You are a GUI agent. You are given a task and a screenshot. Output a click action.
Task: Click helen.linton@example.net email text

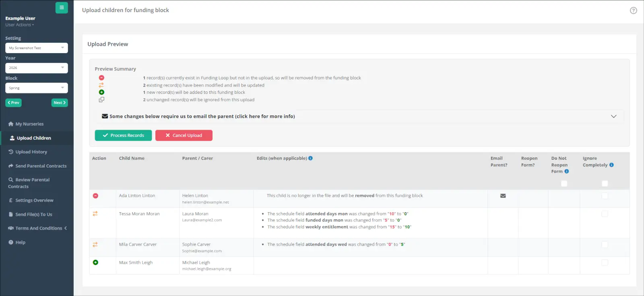(206, 202)
